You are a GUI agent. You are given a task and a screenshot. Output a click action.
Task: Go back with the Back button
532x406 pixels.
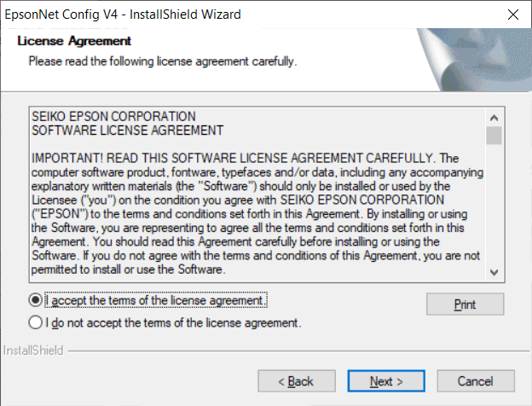(x=297, y=381)
